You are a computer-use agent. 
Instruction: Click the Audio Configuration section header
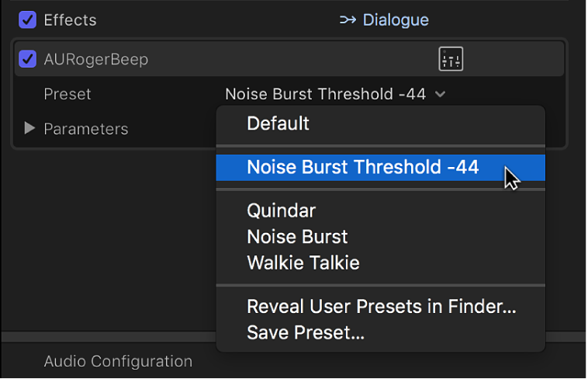click(118, 361)
